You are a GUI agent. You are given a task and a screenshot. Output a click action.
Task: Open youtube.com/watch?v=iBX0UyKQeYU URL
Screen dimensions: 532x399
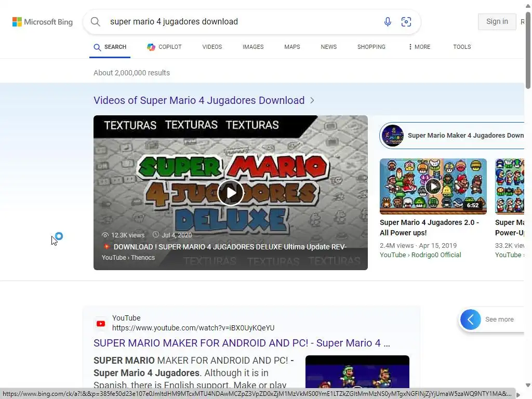click(x=193, y=328)
